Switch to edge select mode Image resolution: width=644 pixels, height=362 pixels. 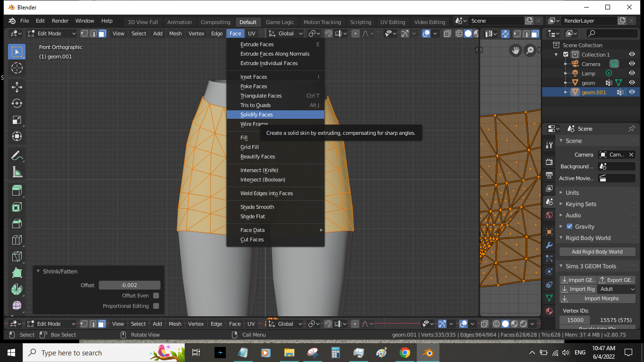pyautogui.click(x=93, y=33)
